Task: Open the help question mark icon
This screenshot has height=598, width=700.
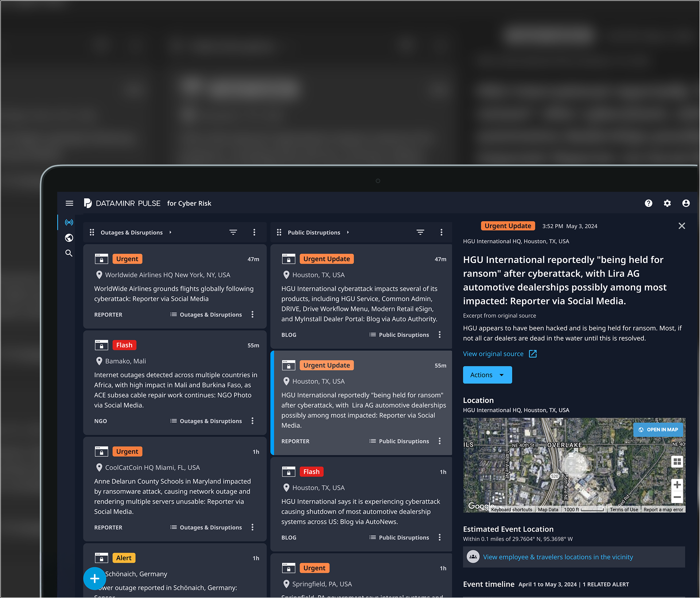Action: [648, 203]
